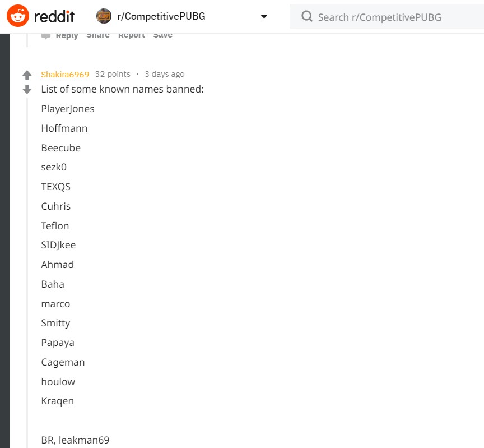Reply to the previous comment
Image resolution: width=484 pixels, height=448 pixels.
click(x=67, y=35)
